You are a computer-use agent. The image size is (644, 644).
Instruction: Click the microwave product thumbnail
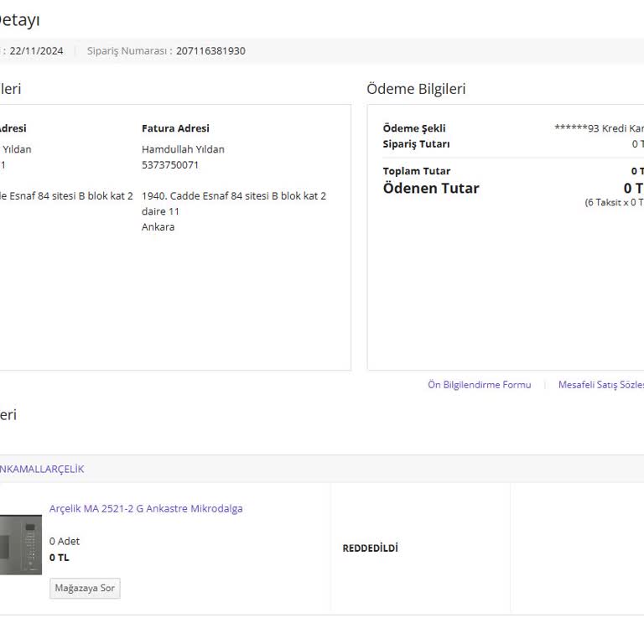[20, 544]
